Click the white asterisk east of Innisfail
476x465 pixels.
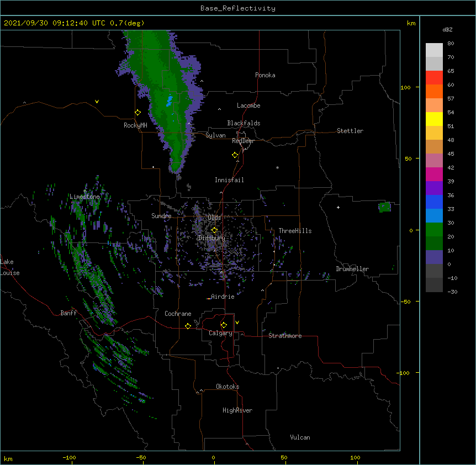(277, 168)
